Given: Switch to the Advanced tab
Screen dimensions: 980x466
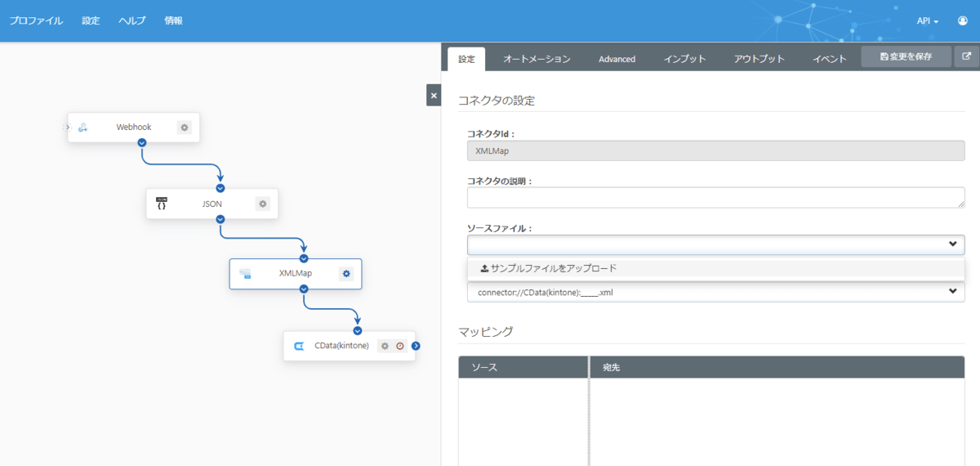Looking at the screenshot, I should (617, 59).
